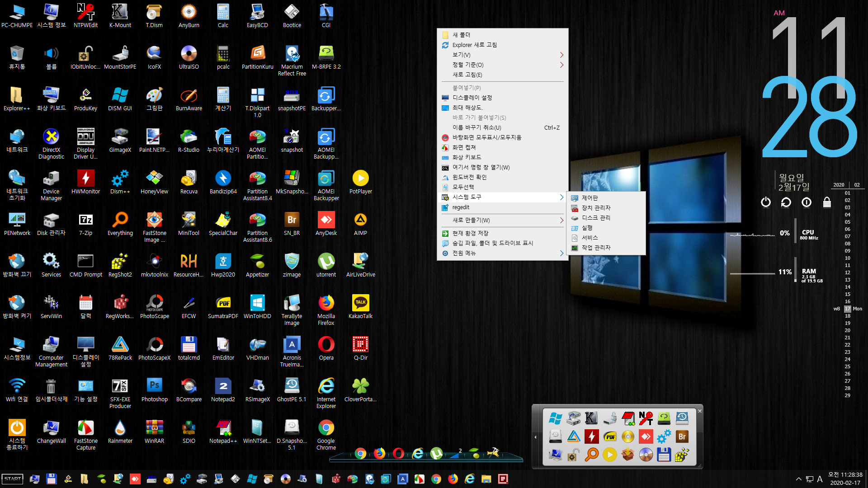The width and height of the screenshot is (868, 488).
Task: Launch HWMonitor desktop shortcut
Action: [x=85, y=182]
